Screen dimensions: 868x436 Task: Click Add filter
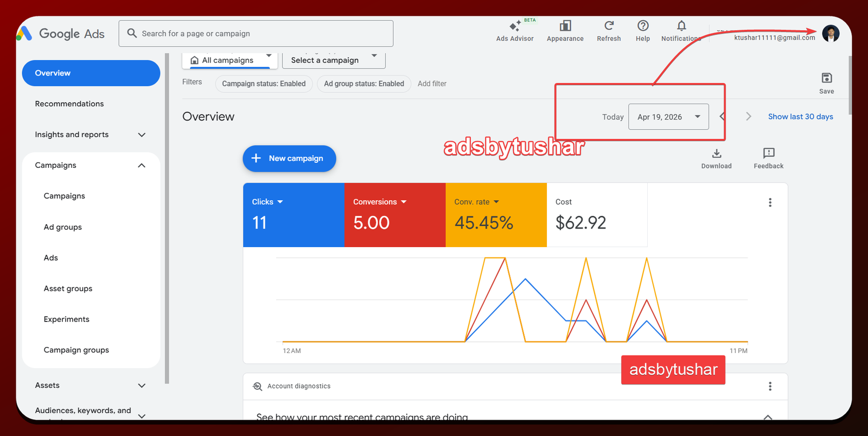tap(432, 84)
